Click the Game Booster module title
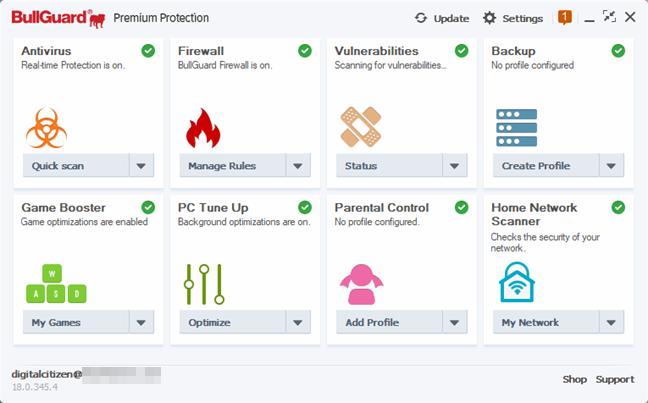 [64, 207]
